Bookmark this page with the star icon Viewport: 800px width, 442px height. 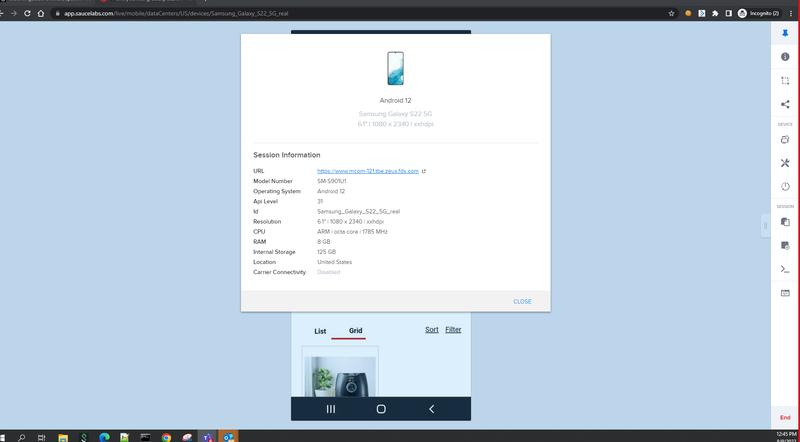671,13
